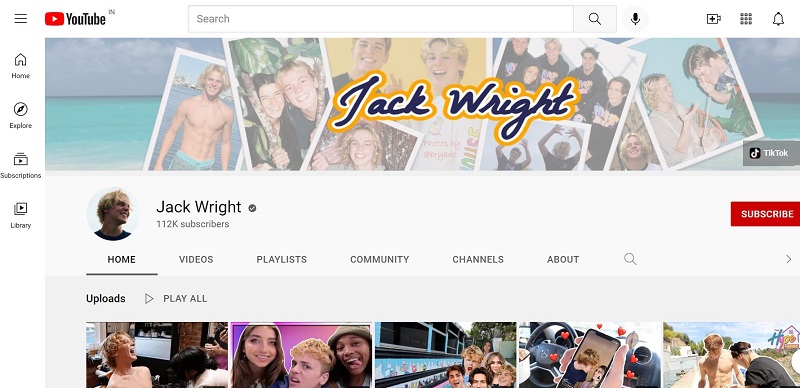800x388 pixels.
Task: Switch to the VIDEOS tab
Action: (x=196, y=259)
